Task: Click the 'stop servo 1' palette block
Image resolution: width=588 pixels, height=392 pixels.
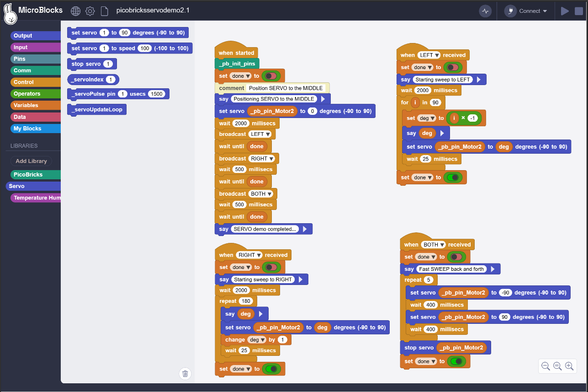Action: coord(92,64)
